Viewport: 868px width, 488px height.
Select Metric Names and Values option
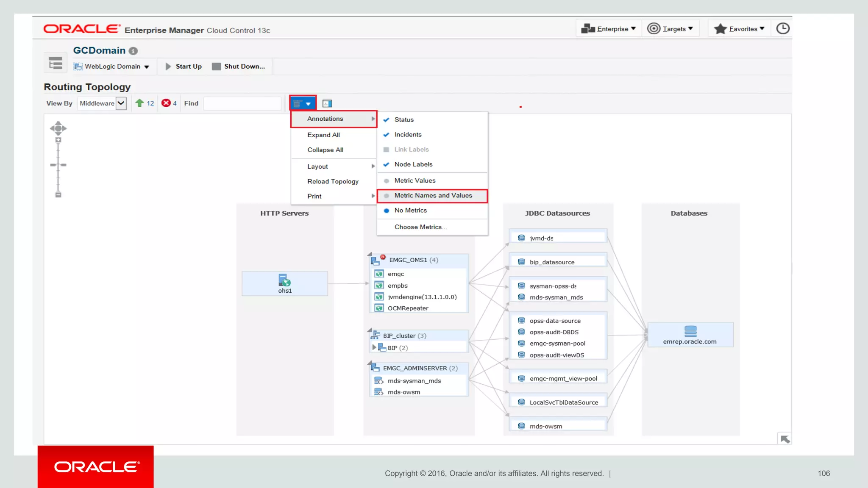click(x=432, y=196)
